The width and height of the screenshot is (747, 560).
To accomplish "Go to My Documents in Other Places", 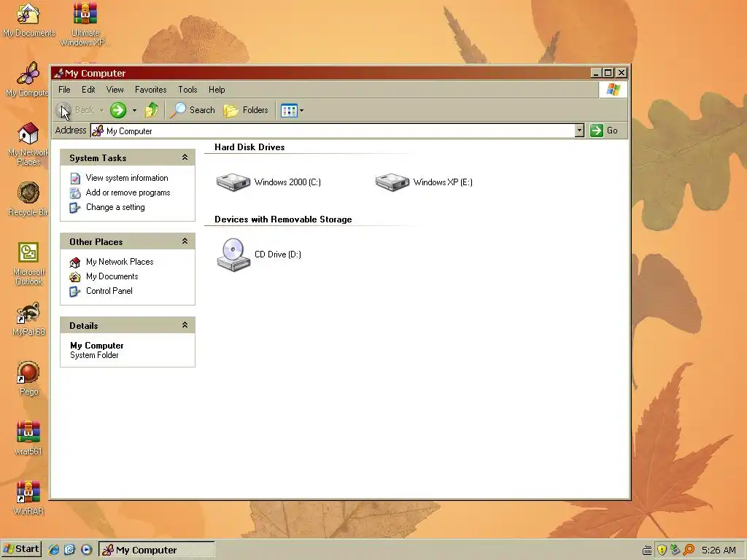I will click(x=112, y=276).
